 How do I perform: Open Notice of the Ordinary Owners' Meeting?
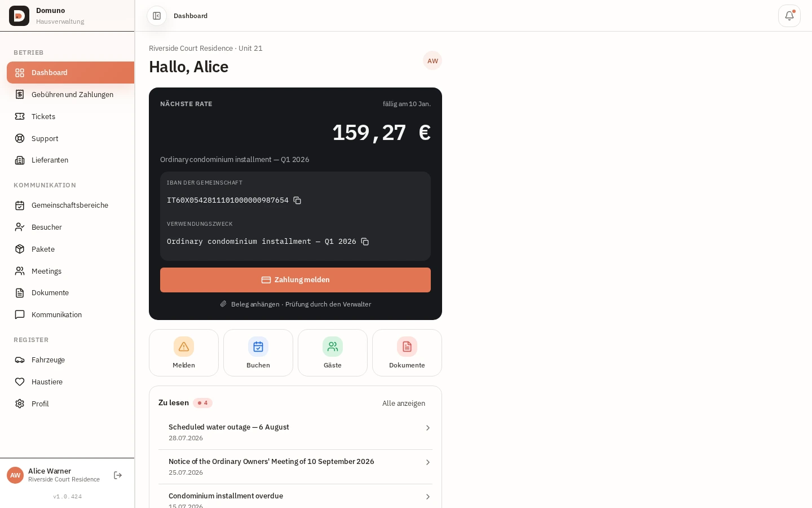click(295, 467)
